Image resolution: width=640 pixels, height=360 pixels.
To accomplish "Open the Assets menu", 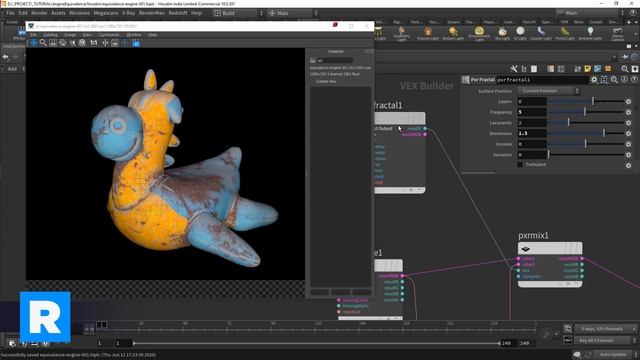I will (58, 13).
